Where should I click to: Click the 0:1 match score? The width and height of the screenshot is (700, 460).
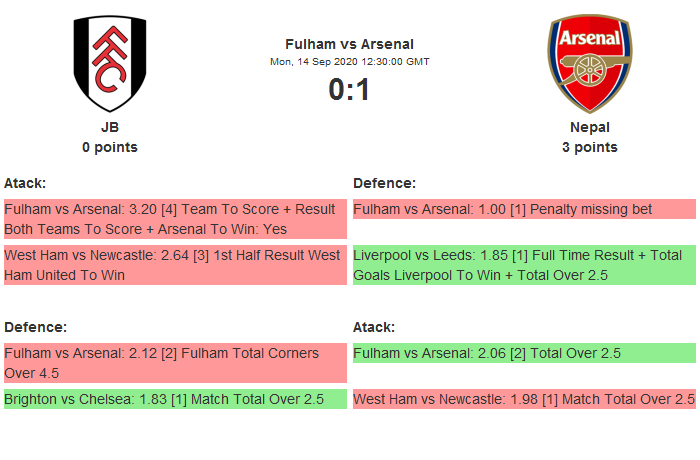coord(349,90)
